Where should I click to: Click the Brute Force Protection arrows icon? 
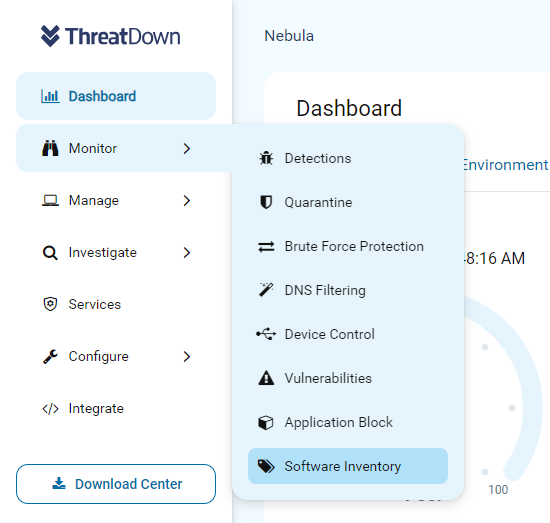pos(266,247)
